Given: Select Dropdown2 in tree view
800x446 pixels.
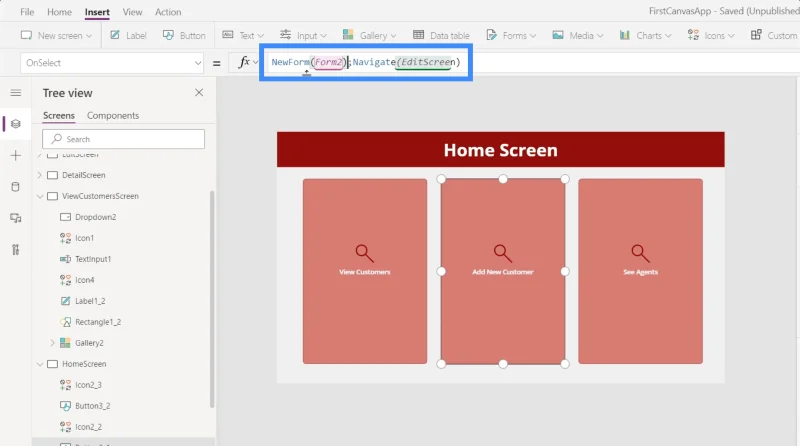Looking at the screenshot, I should [95, 217].
